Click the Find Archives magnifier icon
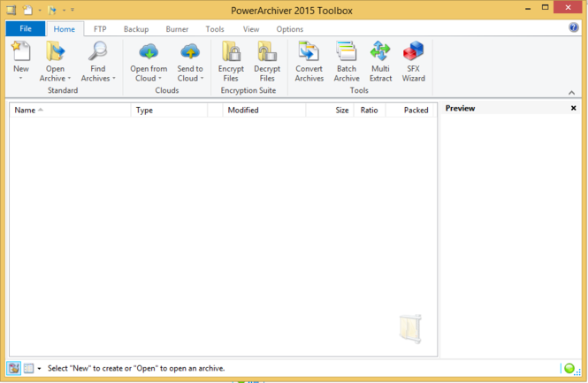 tap(98, 51)
